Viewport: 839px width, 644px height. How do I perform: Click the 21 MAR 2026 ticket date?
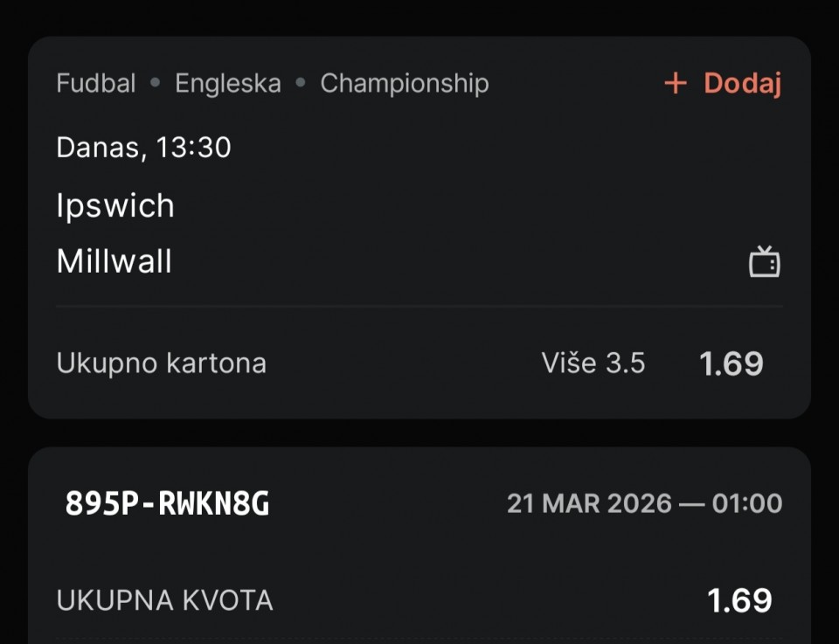tap(589, 503)
